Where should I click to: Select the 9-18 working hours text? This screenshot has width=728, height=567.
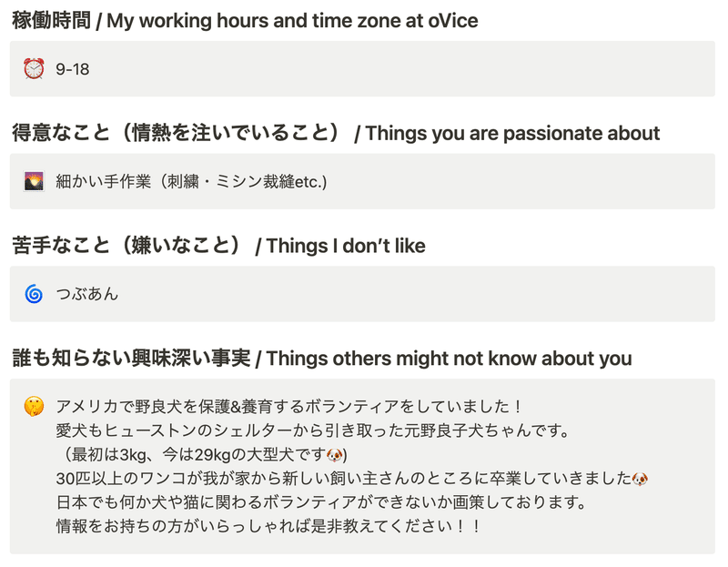73,69
